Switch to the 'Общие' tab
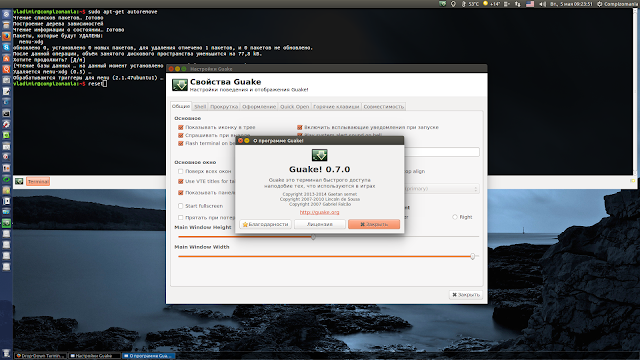Screen dimensions: 640x360 click(181, 106)
